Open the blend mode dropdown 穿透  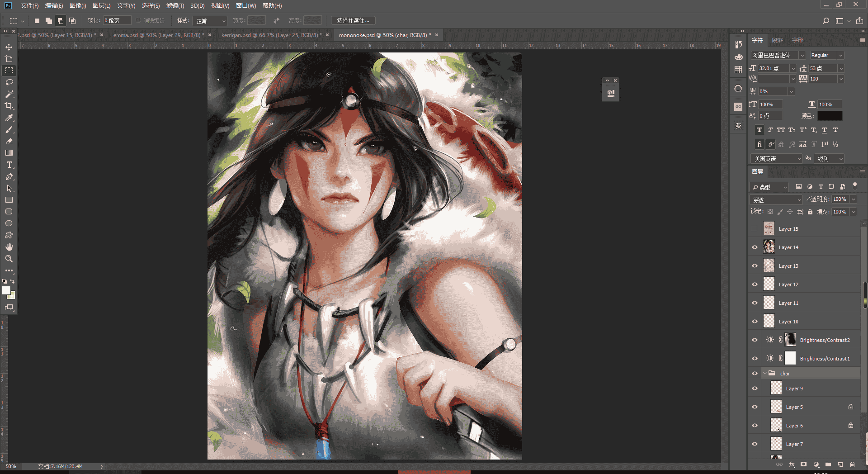click(776, 199)
